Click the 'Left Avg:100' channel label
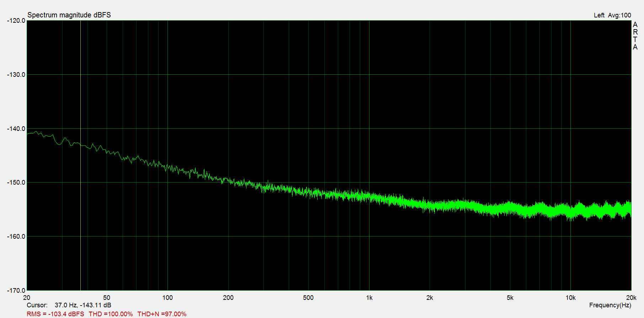644x318 pixels. click(612, 15)
